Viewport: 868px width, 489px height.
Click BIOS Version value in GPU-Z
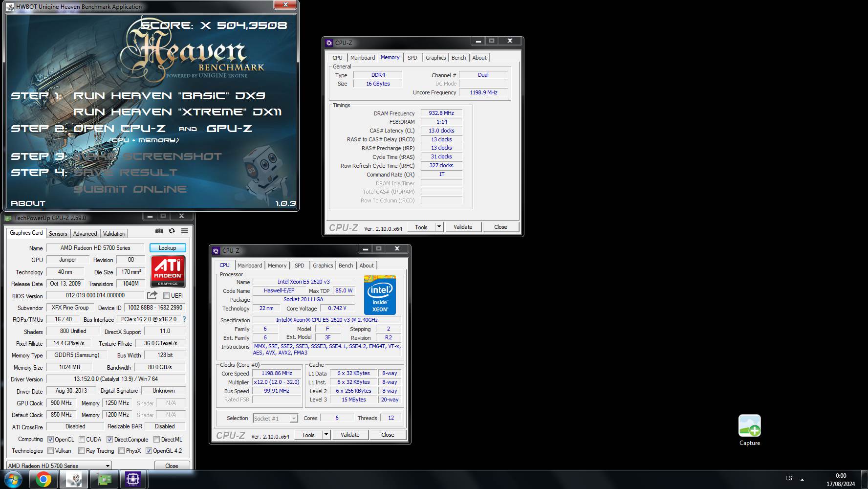coord(95,295)
